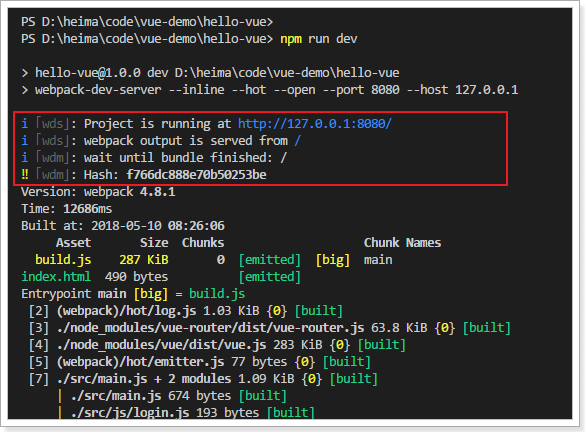Click the ./node_modules/vue/dist/vue.js line
Screen dimensions: 585x432
217,345
